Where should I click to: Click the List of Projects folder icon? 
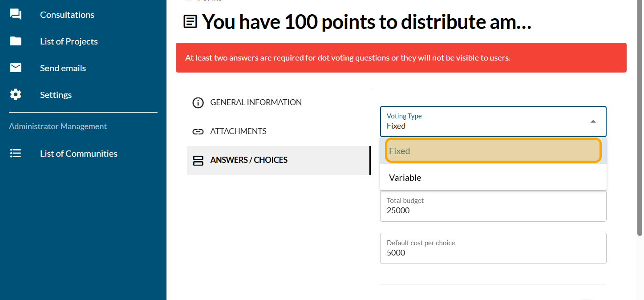coord(16,41)
